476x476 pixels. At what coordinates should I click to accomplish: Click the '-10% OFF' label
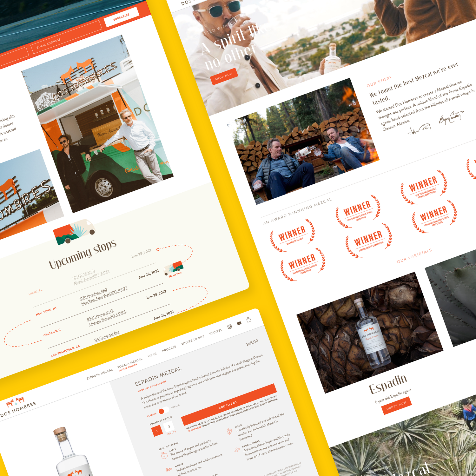(171, 433)
